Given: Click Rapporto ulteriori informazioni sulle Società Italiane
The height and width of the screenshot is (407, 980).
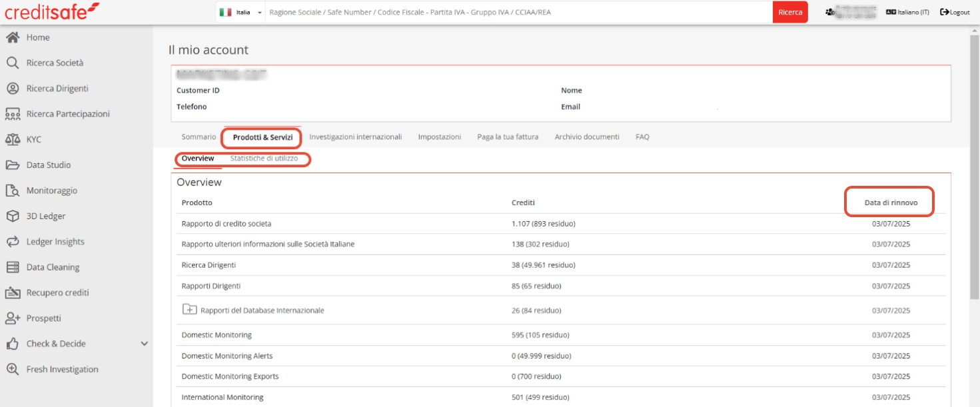Looking at the screenshot, I should point(268,244).
